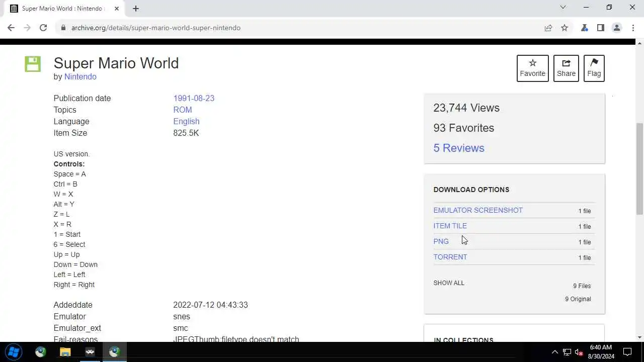Open the English language link

[186, 121]
